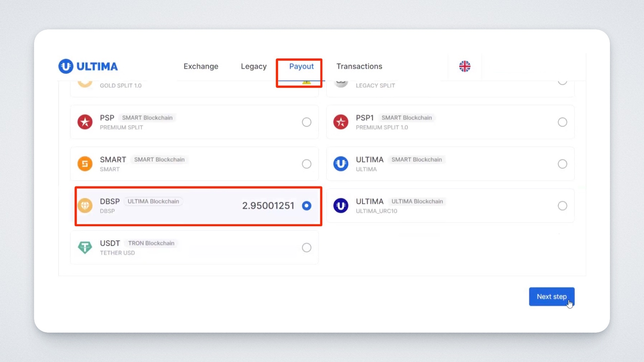Select the SMART token radio button
Screen dimensions: 644x362
[307, 164]
